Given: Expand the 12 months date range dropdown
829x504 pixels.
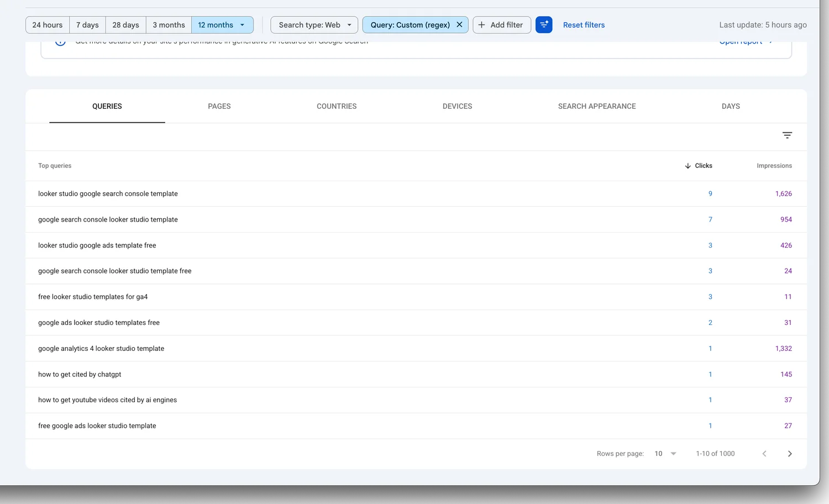Looking at the screenshot, I should (242, 25).
